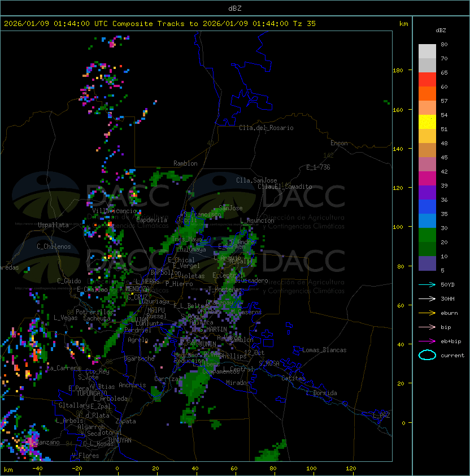470x476 pixels.
Task: Pick the light orange 54–57 dBZ swatch
Action: [x=427, y=108]
